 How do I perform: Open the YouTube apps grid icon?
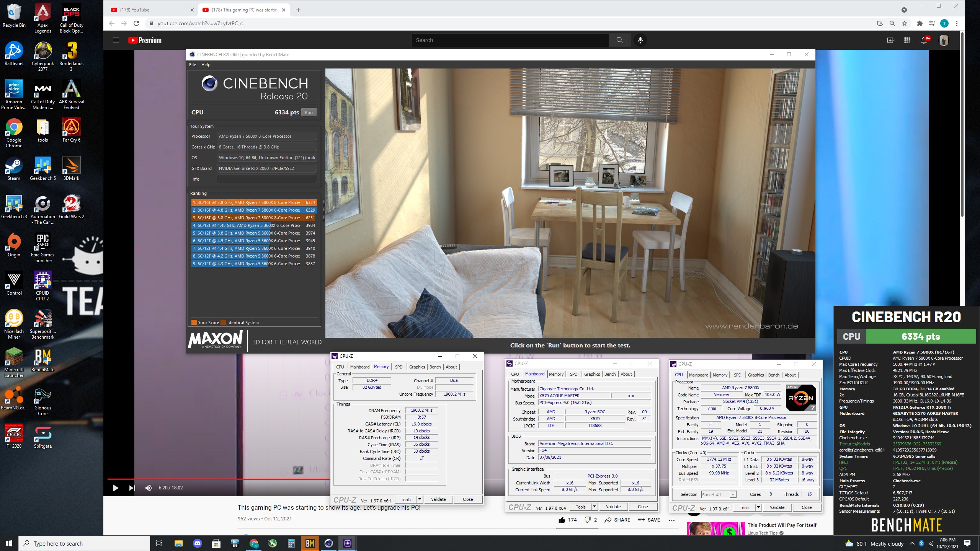pyautogui.click(x=907, y=40)
